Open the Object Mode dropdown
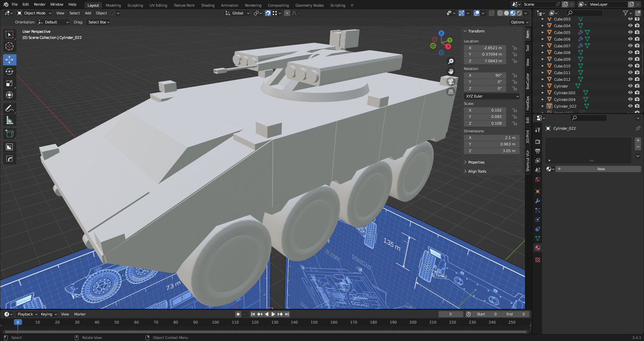Screen dimensions: 644x341 34,13
